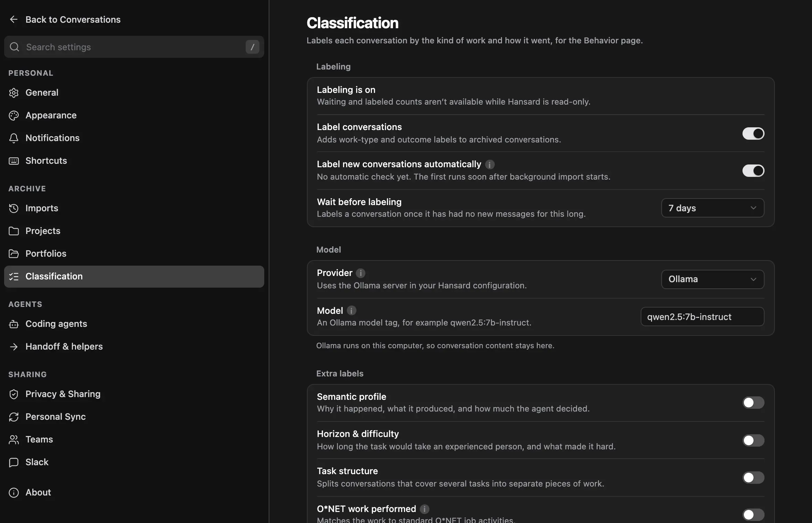This screenshot has width=812, height=523.
Task: Click the Teams people icon
Action: (14, 439)
